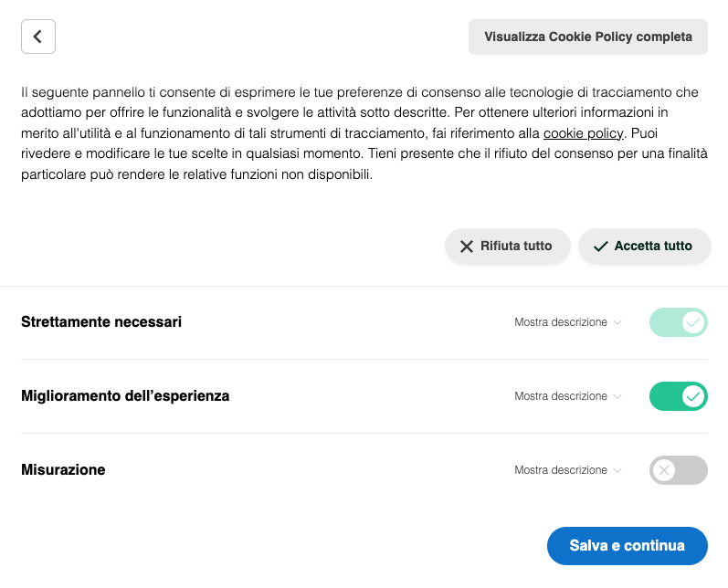The image size is (728, 588).
Task: Click Salva e continua
Action: coord(627,546)
